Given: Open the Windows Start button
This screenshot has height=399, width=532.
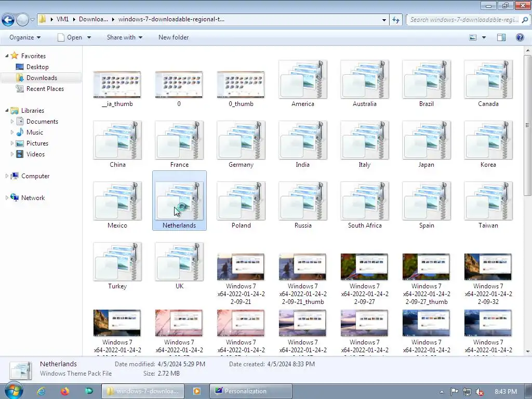Looking at the screenshot, I should [14, 391].
